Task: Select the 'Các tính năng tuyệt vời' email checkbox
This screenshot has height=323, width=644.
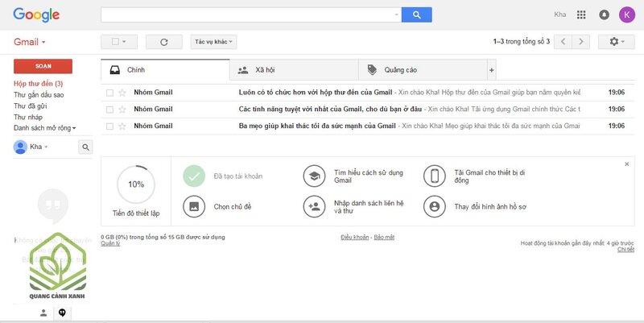Action: click(109, 110)
